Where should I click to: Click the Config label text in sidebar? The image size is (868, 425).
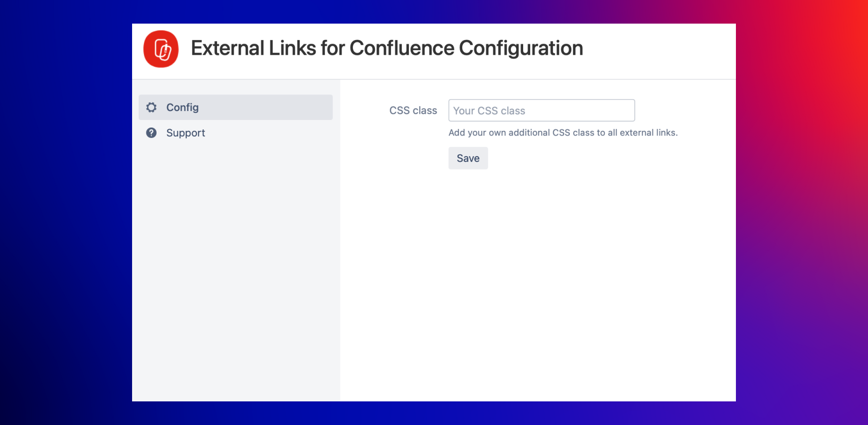tap(183, 108)
